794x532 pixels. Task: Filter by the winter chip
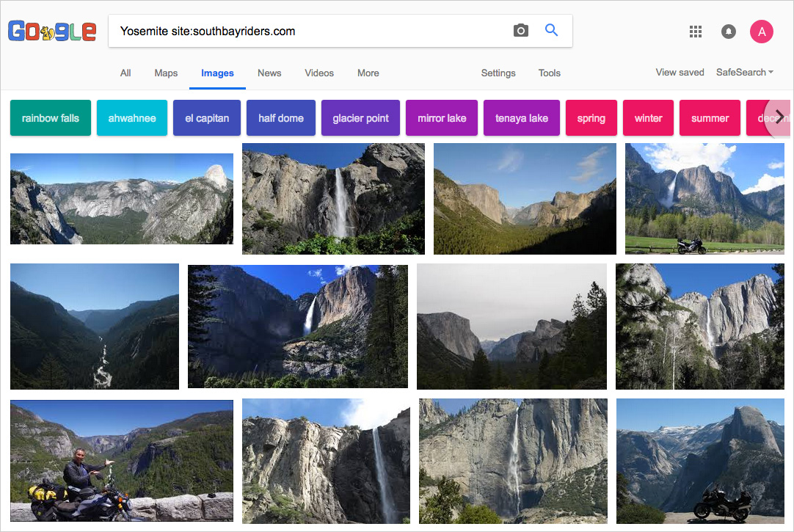(648, 118)
